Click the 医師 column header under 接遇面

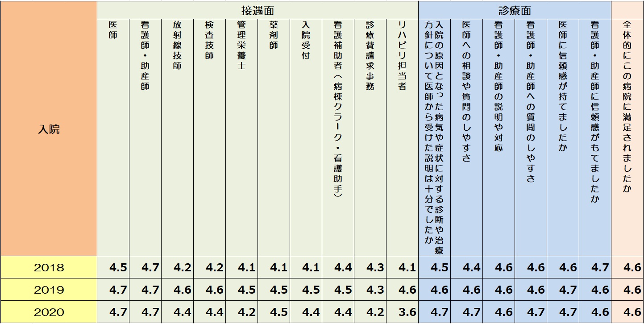coord(113,137)
